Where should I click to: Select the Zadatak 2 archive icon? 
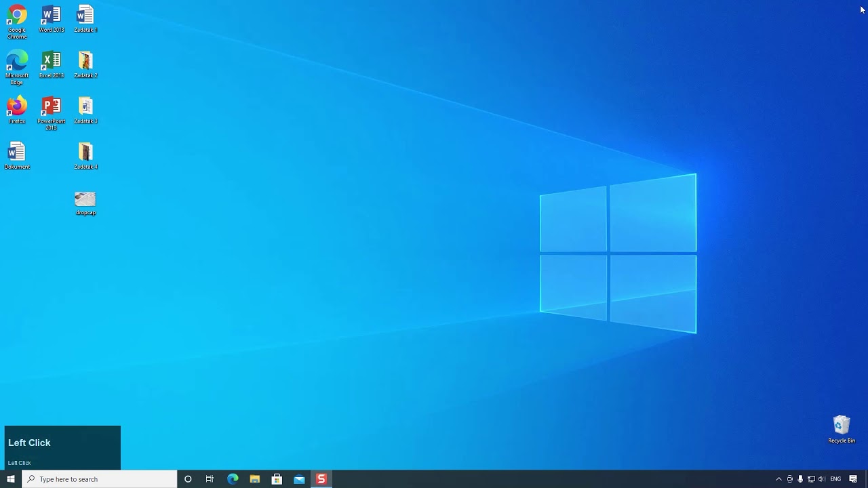[x=85, y=64]
